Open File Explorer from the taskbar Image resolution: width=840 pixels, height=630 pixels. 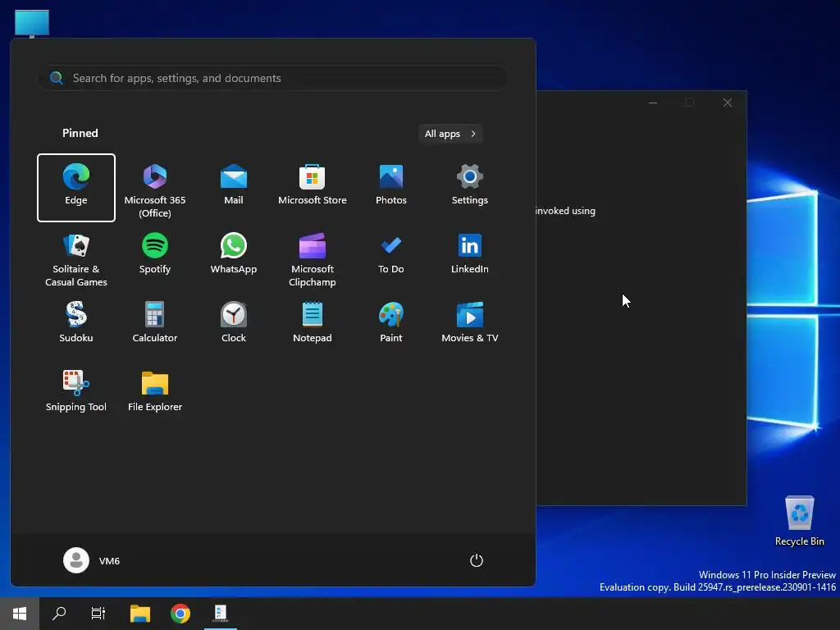(140, 614)
